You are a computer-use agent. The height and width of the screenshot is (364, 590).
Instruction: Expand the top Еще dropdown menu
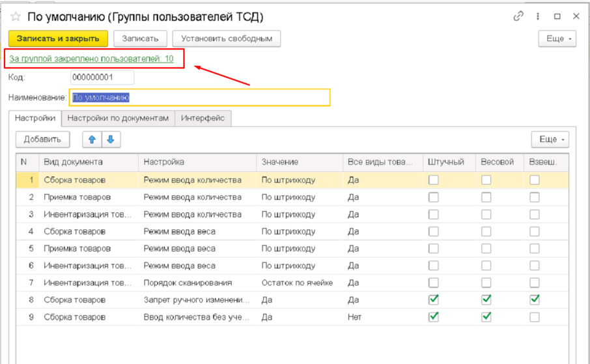tap(557, 39)
